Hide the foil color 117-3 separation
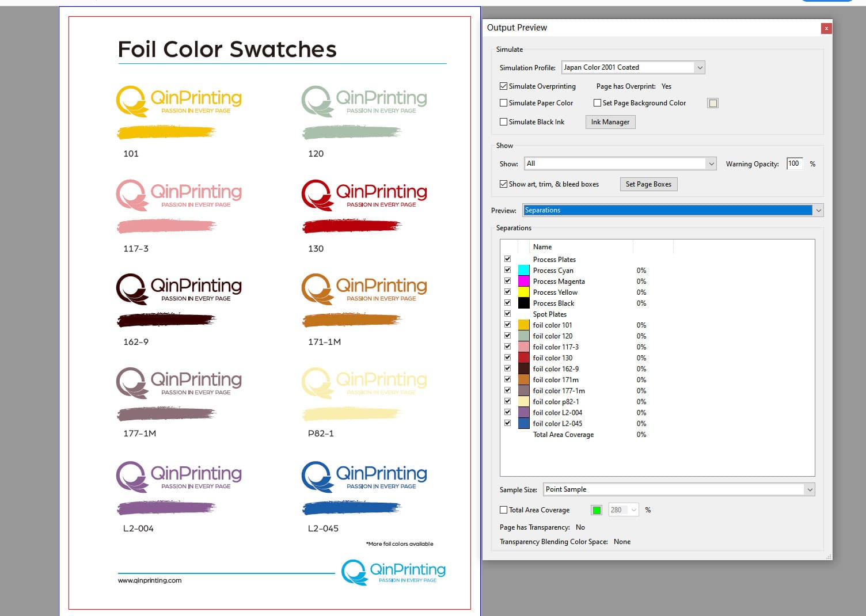This screenshot has height=616, width=866. click(507, 347)
